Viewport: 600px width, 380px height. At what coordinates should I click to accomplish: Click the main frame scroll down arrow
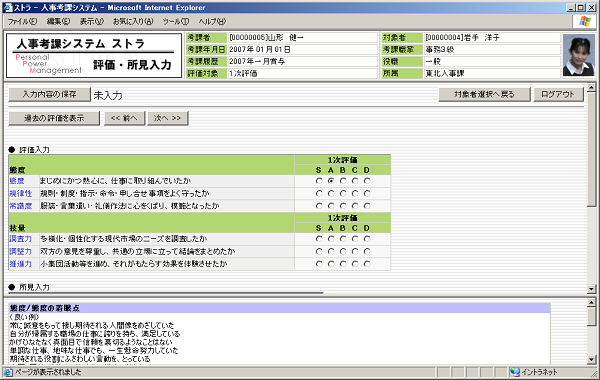pyautogui.click(x=591, y=289)
